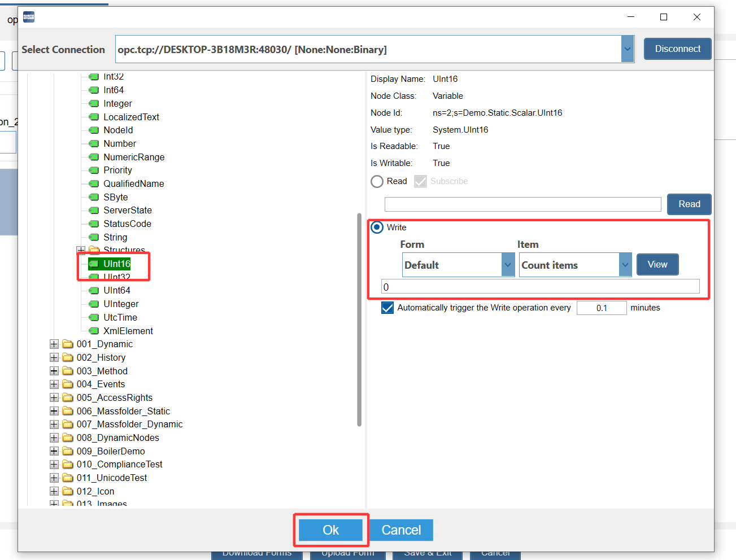Select the UtcTime tree node

click(x=120, y=317)
